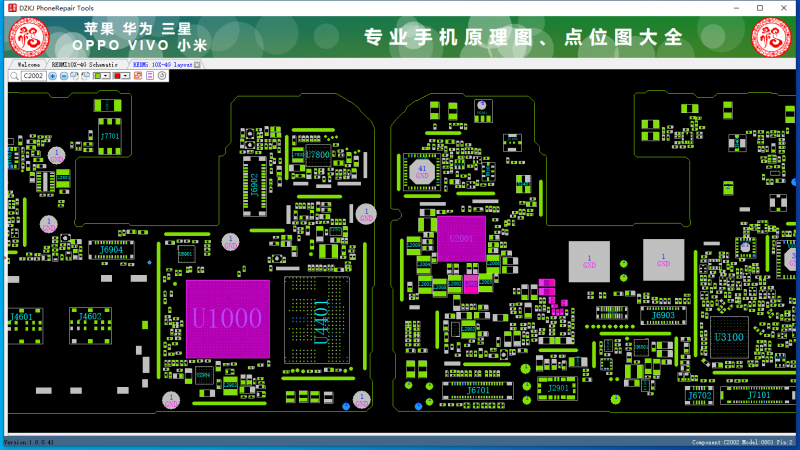
Task: Maximize the DZKJ PhoneRepair Tools window
Action: tap(760, 8)
